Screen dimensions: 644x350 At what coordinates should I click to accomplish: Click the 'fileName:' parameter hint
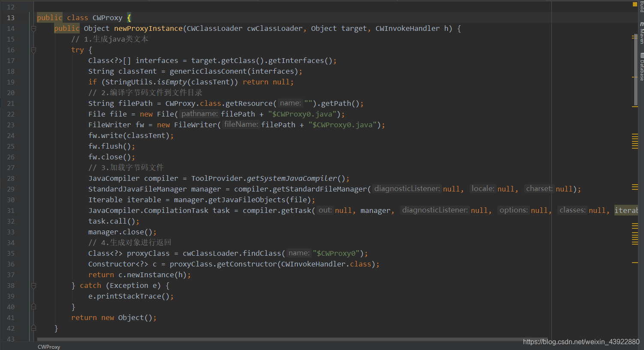(x=241, y=125)
